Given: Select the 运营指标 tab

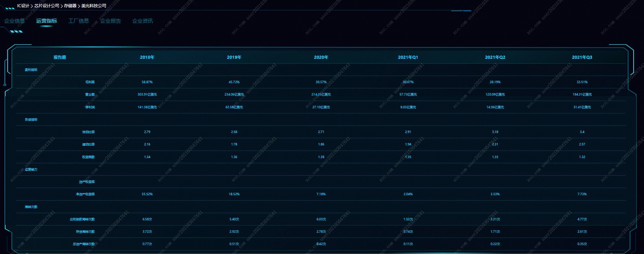Looking at the screenshot, I should tap(46, 21).
